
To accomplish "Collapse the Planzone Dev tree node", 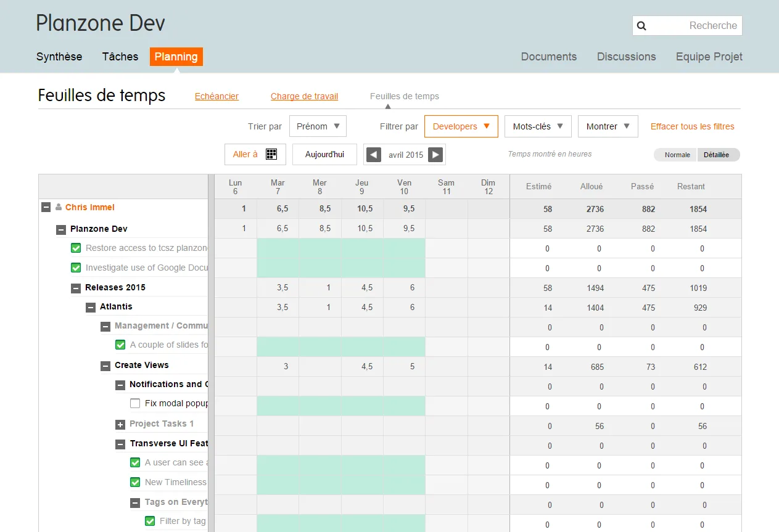I will click(x=61, y=229).
